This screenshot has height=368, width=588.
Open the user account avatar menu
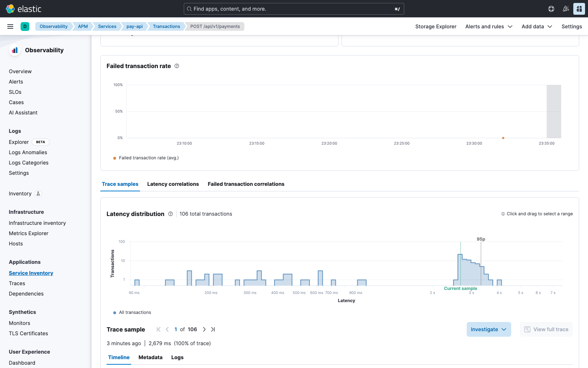579,9
